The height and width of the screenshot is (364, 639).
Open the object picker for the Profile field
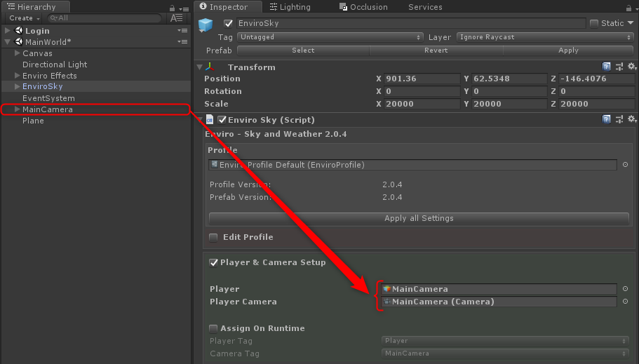click(x=625, y=165)
